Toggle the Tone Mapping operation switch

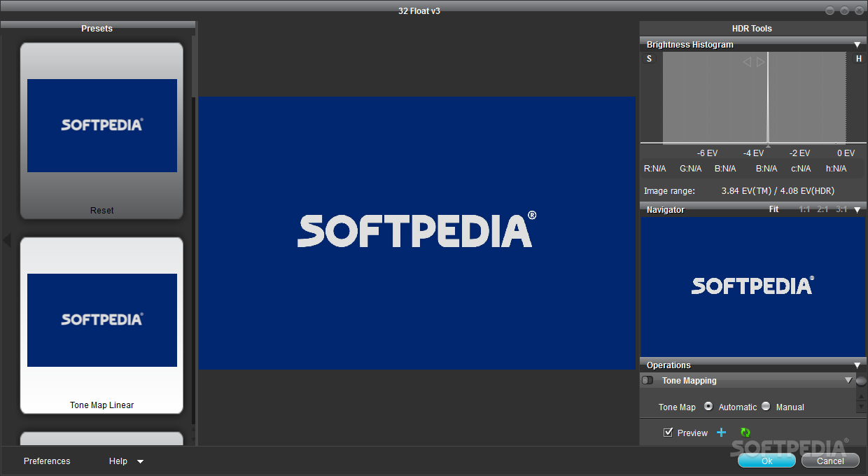[647, 380]
